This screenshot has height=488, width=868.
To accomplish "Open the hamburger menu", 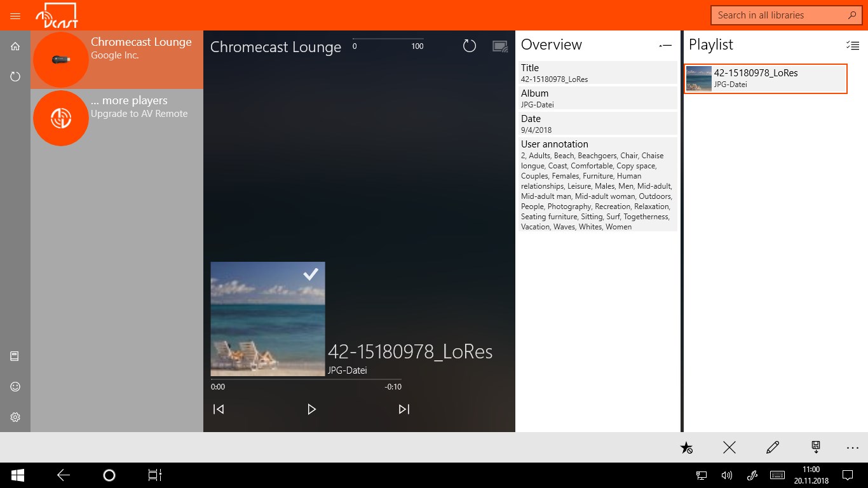I will click(x=15, y=15).
